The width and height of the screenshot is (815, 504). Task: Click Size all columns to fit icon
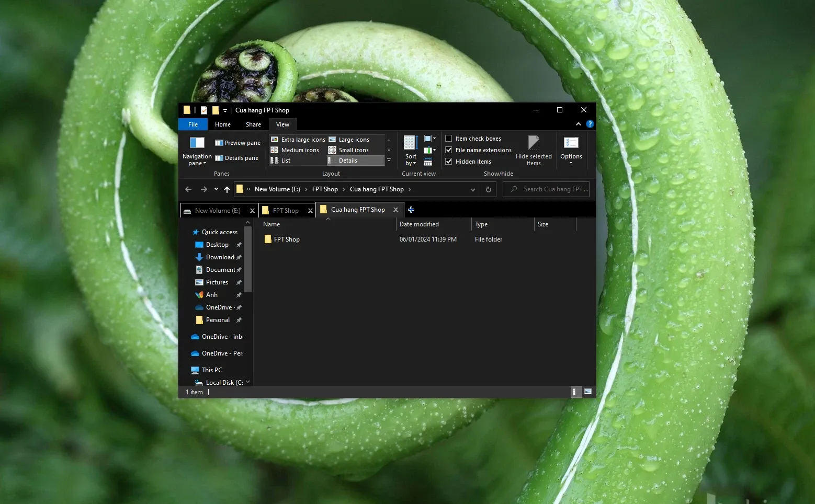pyautogui.click(x=428, y=162)
